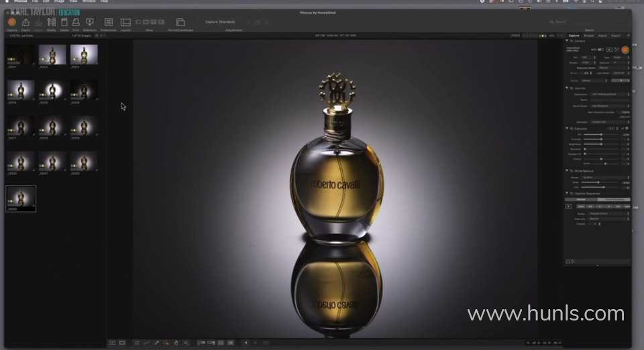Adjust the first Exposure slider

tap(601, 134)
